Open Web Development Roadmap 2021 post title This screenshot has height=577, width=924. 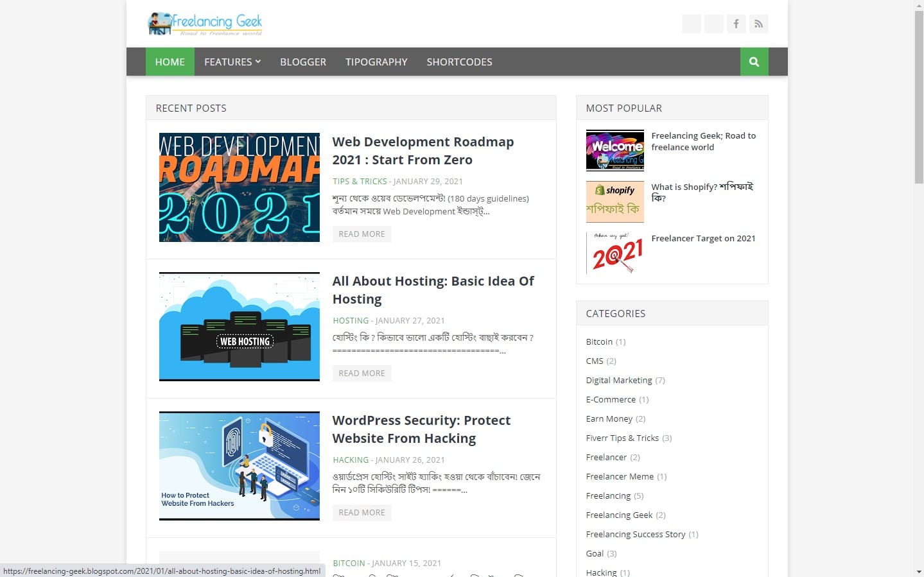pyautogui.click(x=423, y=151)
